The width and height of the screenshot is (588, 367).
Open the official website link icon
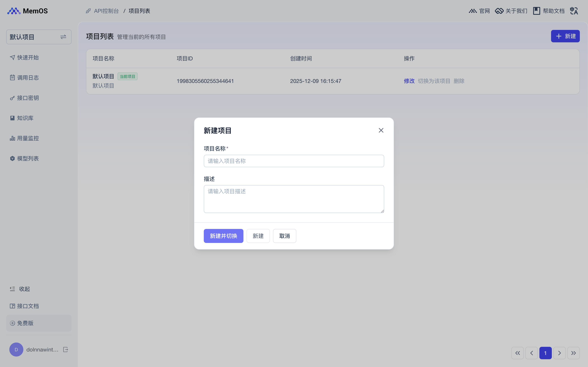point(473,11)
